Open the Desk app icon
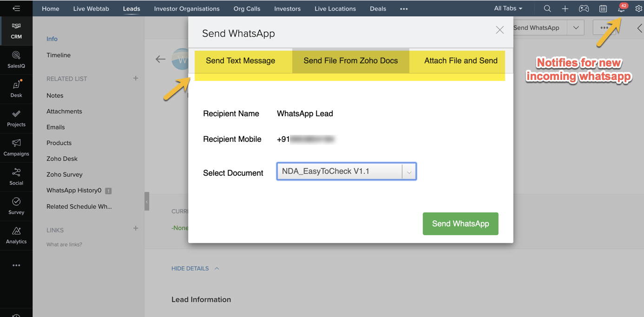The height and width of the screenshot is (317, 644). click(16, 88)
